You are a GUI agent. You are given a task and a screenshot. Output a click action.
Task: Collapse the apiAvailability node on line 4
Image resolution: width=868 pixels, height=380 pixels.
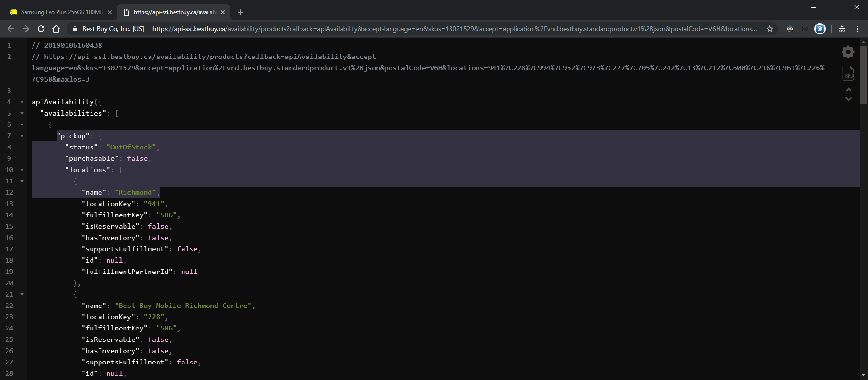click(22, 102)
